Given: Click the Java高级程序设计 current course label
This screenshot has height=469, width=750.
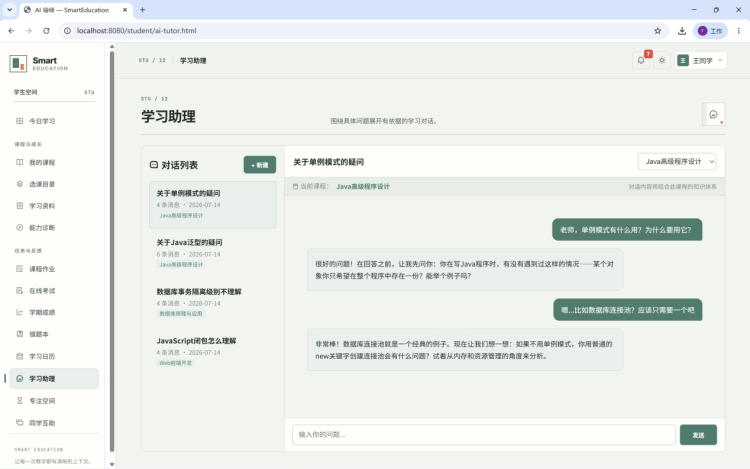Looking at the screenshot, I should pos(363,186).
